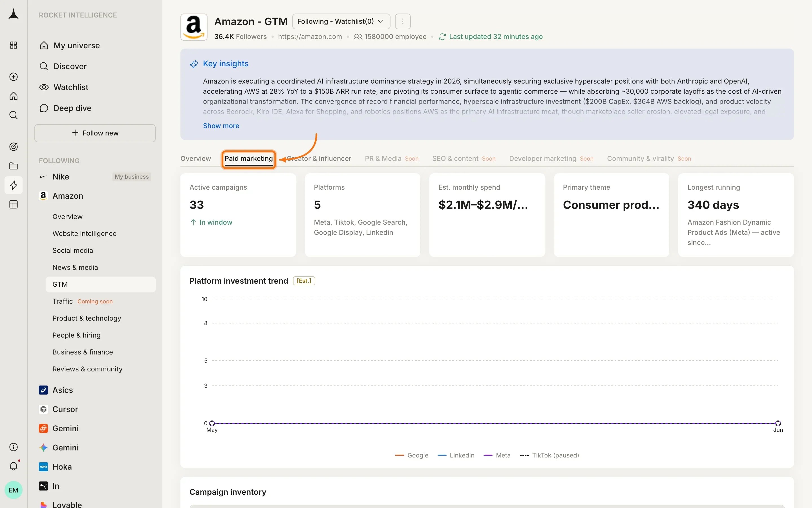Switch to Creator & influencer tab
This screenshot has height=508, width=812.
point(319,159)
